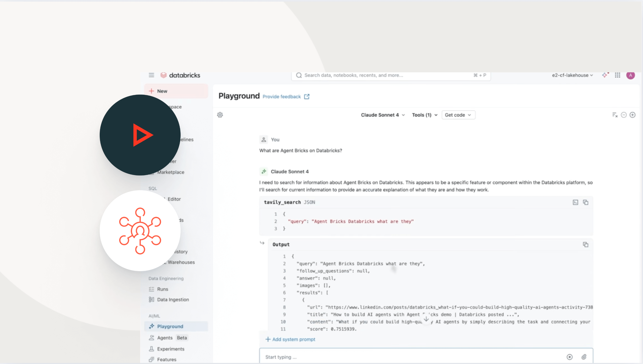Clear the chat with the clear-conversation icon
The width and height of the screenshot is (643, 364).
click(x=615, y=115)
